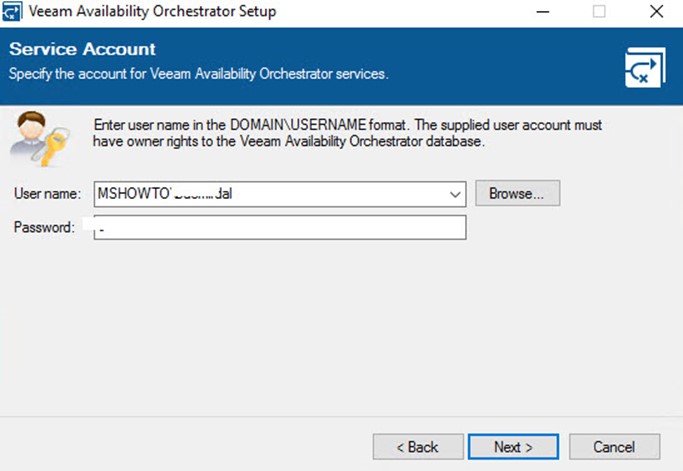Screen dimensions: 683x471
Task: Click the User name: label
Action: pos(47,193)
